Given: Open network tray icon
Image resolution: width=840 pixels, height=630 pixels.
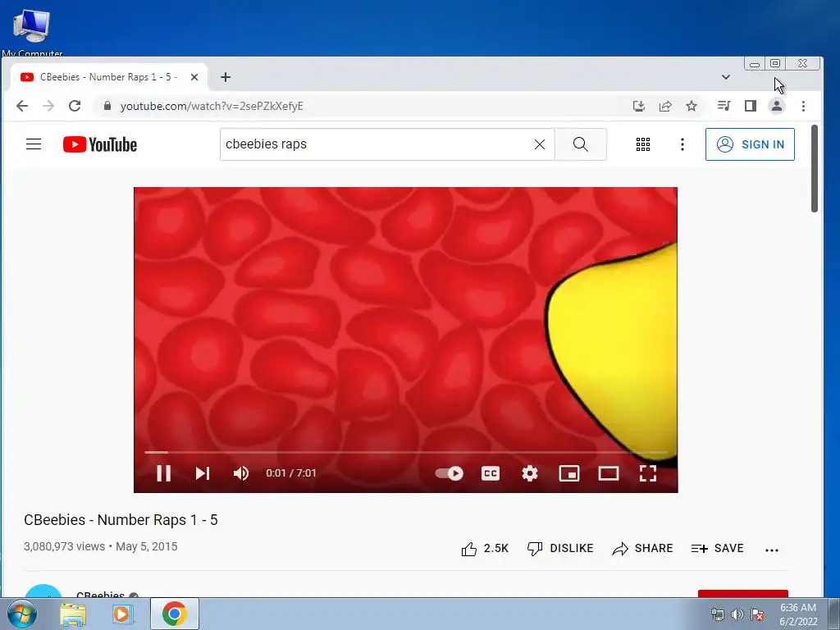Looking at the screenshot, I should coord(717,614).
